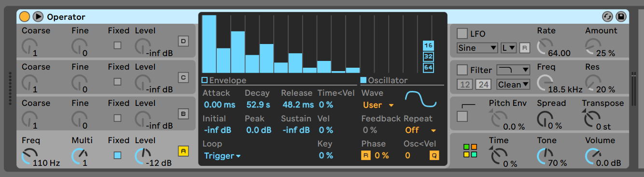Viewport: 644px width, 177px height.
Task: Enable the Filter checkbox
Action: [462, 70]
